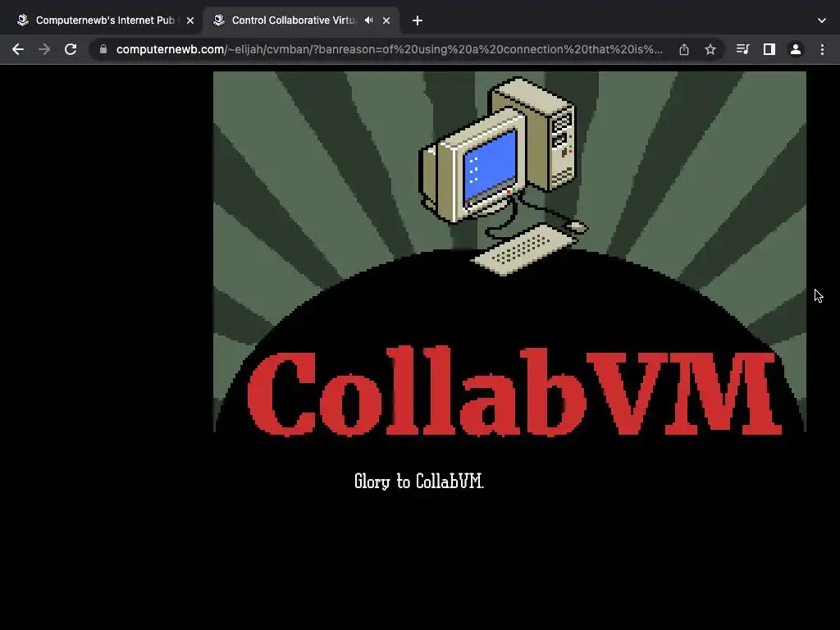The height and width of the screenshot is (630, 840).
Task: Open a new browser tab
Action: coord(418,21)
